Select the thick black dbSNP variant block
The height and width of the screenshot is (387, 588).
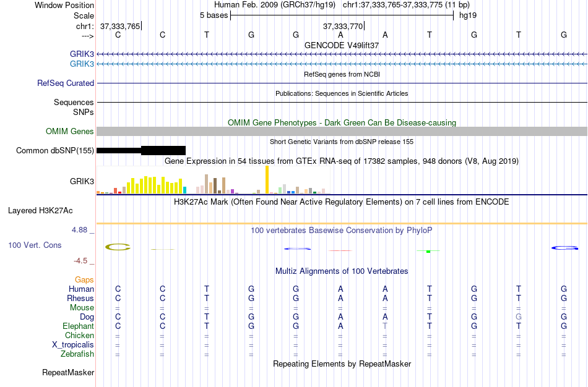163,151
